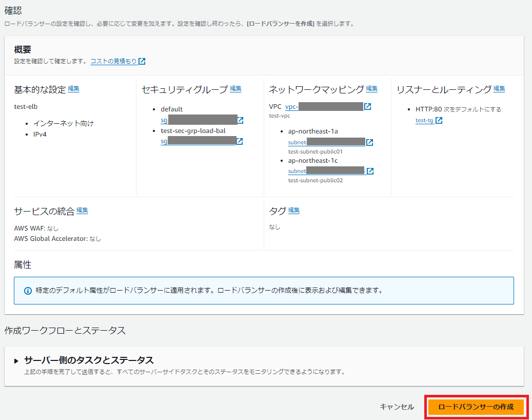Open the コストの見積もり link text
The width and height of the screenshot is (532, 420).
[x=113, y=62]
